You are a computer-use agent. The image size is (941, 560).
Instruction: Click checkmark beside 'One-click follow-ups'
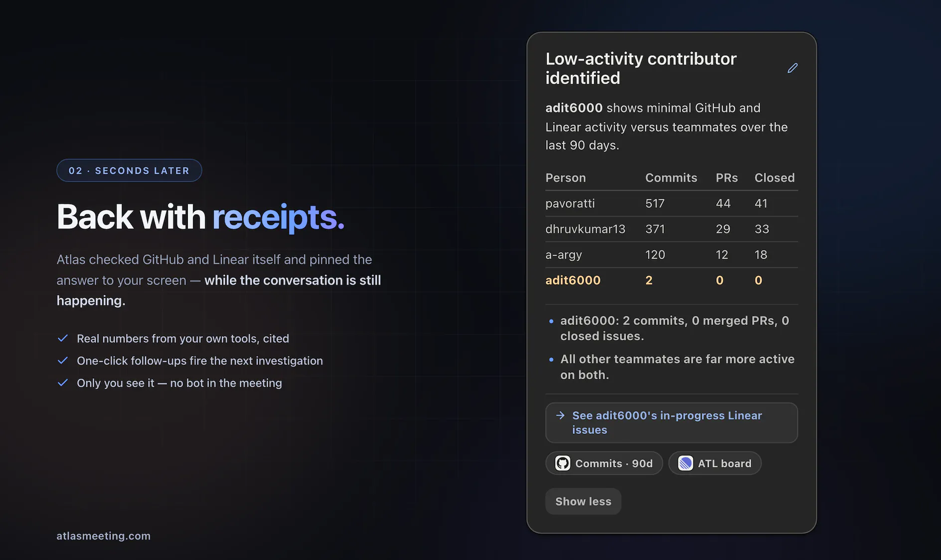coord(63,360)
